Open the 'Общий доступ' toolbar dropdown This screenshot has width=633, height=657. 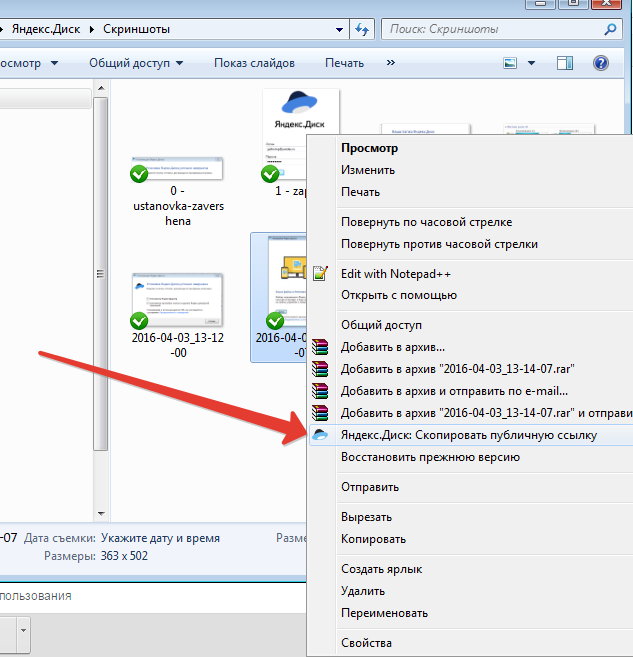[136, 63]
